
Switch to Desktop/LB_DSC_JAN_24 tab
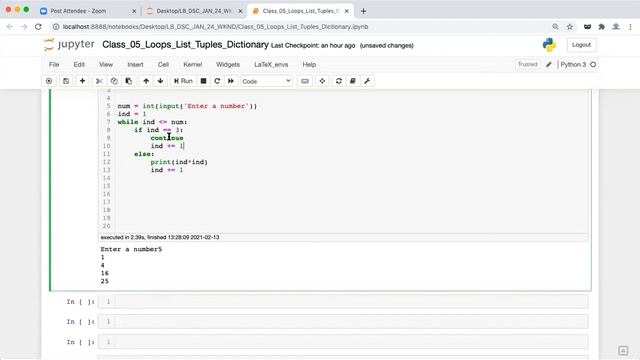click(x=194, y=11)
